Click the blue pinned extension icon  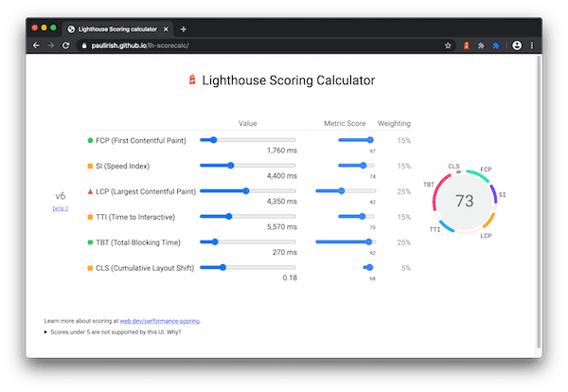[498, 45]
